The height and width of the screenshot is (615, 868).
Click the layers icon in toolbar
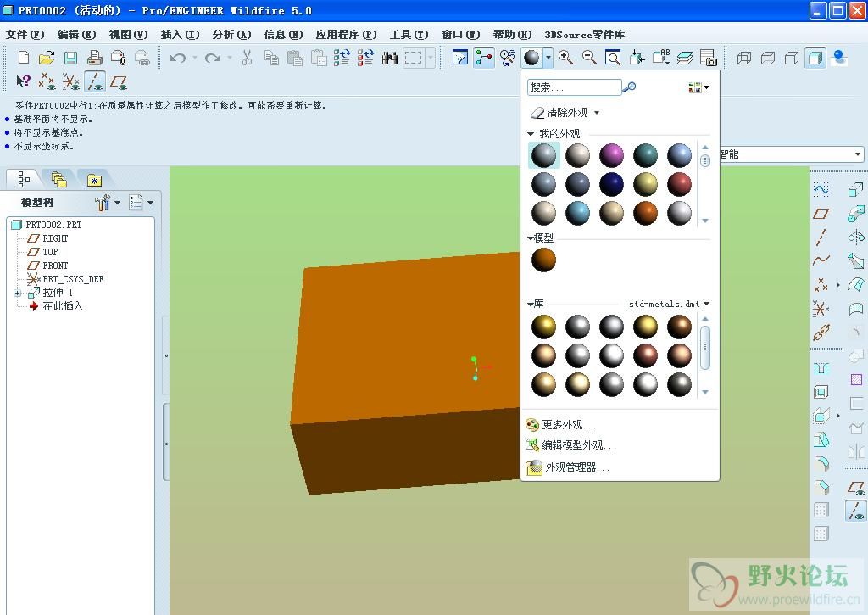685,57
